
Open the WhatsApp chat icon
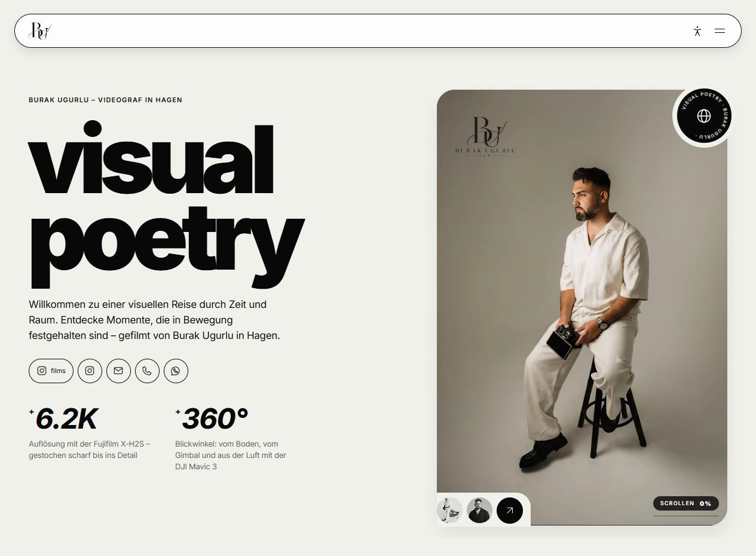[176, 371]
